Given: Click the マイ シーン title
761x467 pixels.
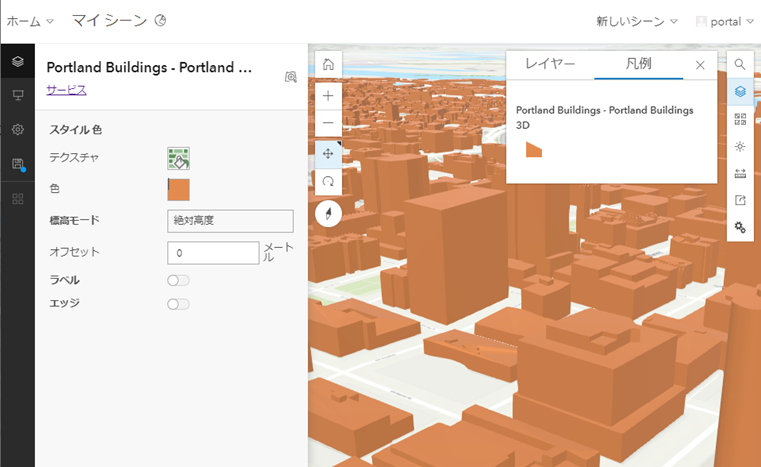Looking at the screenshot, I should pos(109,20).
